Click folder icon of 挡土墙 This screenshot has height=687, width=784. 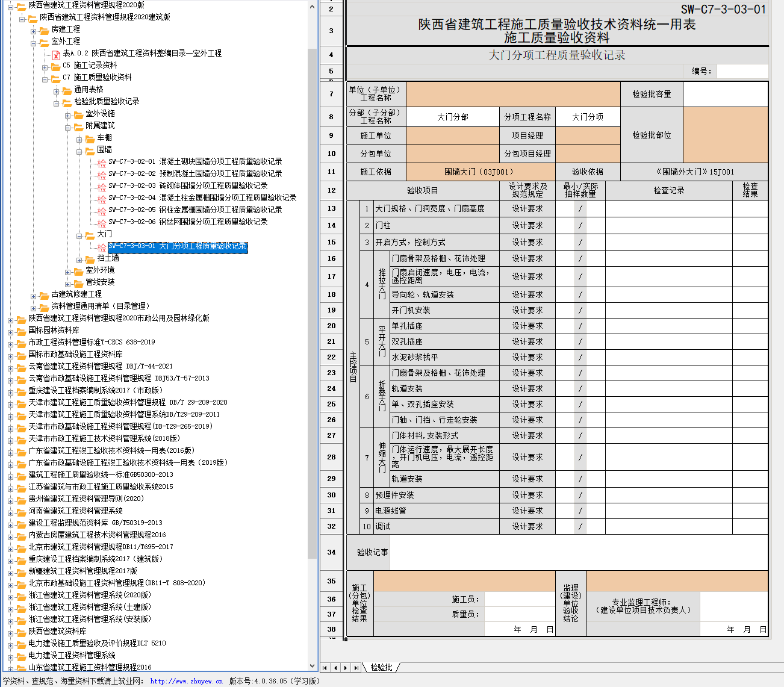(x=90, y=258)
